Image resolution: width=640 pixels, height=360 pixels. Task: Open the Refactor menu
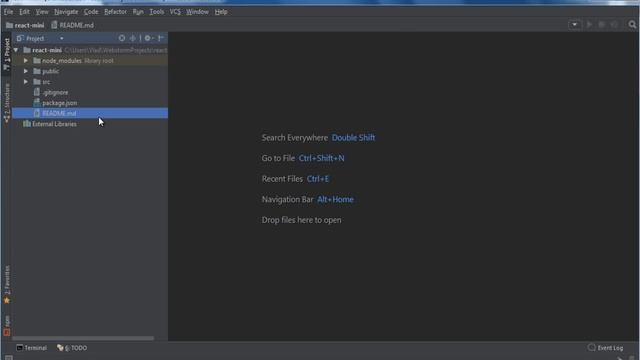[x=115, y=12]
